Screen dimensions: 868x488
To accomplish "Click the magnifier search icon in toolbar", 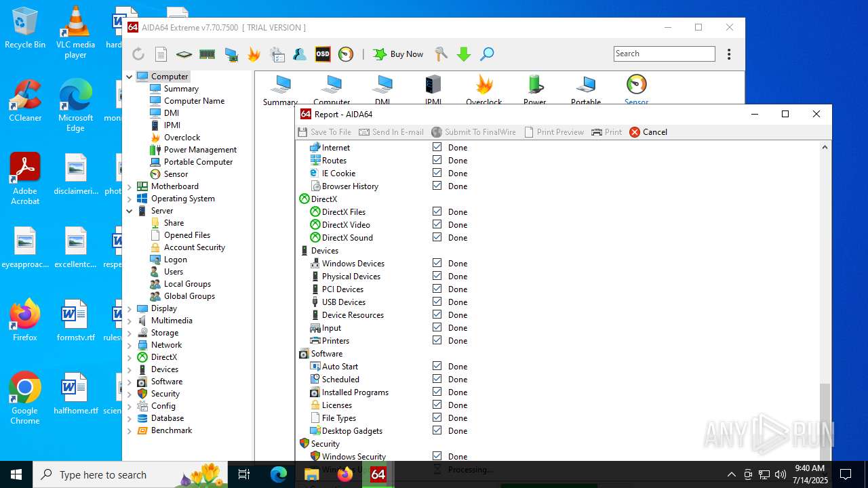I will [x=487, y=54].
